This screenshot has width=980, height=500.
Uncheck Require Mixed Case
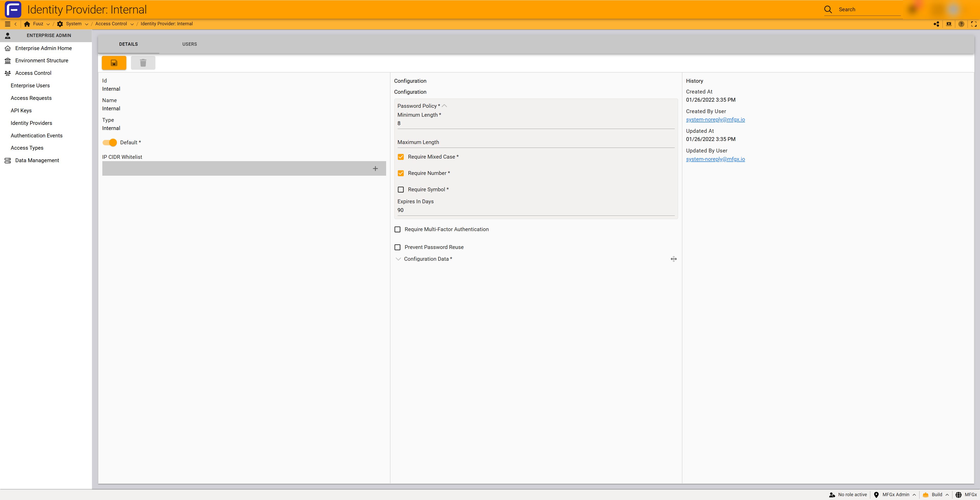pyautogui.click(x=401, y=157)
